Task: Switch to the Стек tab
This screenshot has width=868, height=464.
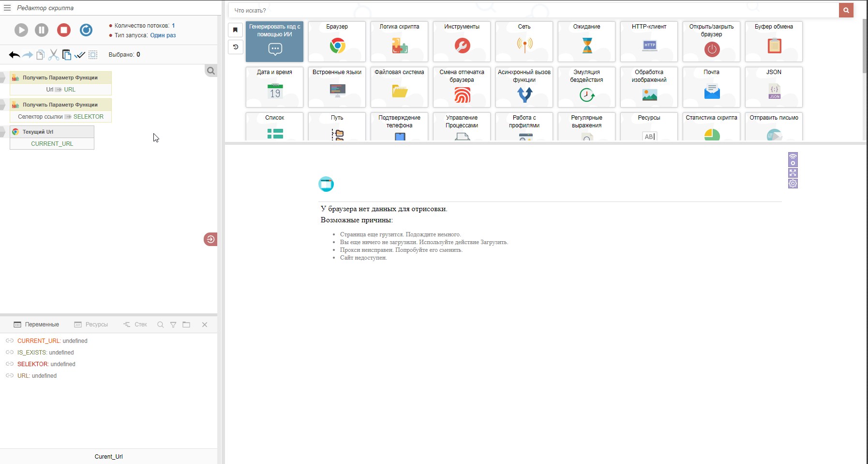Action: pyautogui.click(x=135, y=325)
